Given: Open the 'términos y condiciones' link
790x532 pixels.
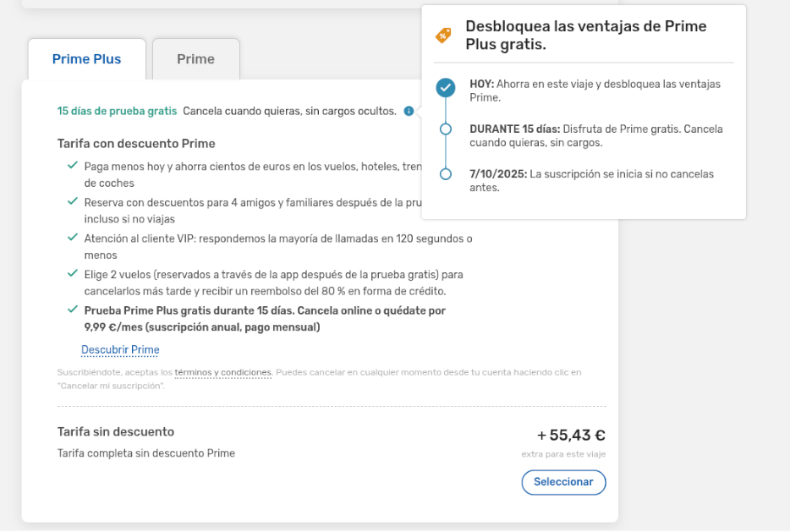Looking at the screenshot, I should click(x=222, y=372).
